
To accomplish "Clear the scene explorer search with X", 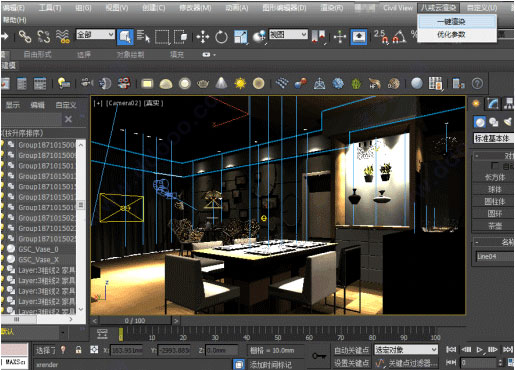I will click(x=68, y=119).
